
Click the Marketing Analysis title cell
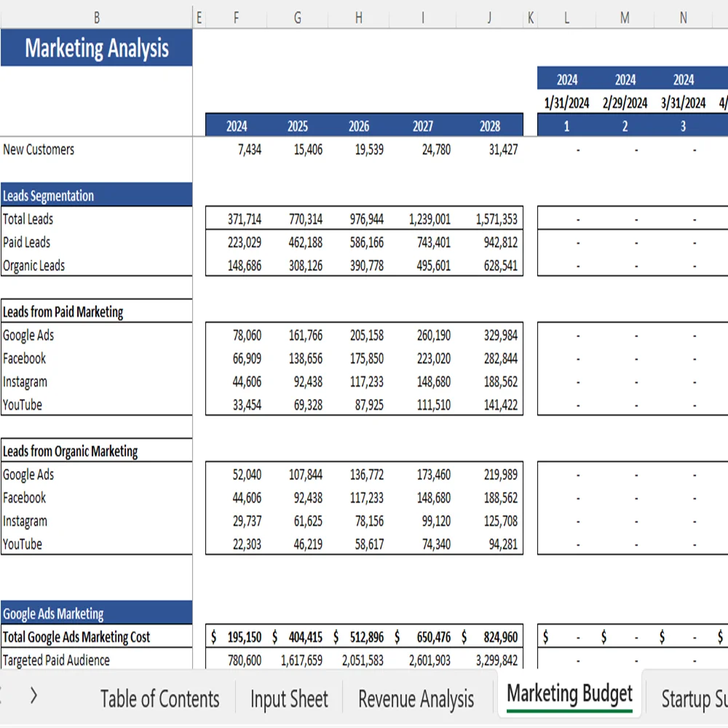pos(97,48)
